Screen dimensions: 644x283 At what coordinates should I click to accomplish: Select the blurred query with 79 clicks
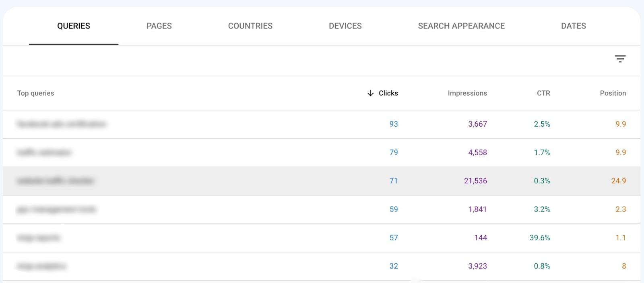point(44,152)
